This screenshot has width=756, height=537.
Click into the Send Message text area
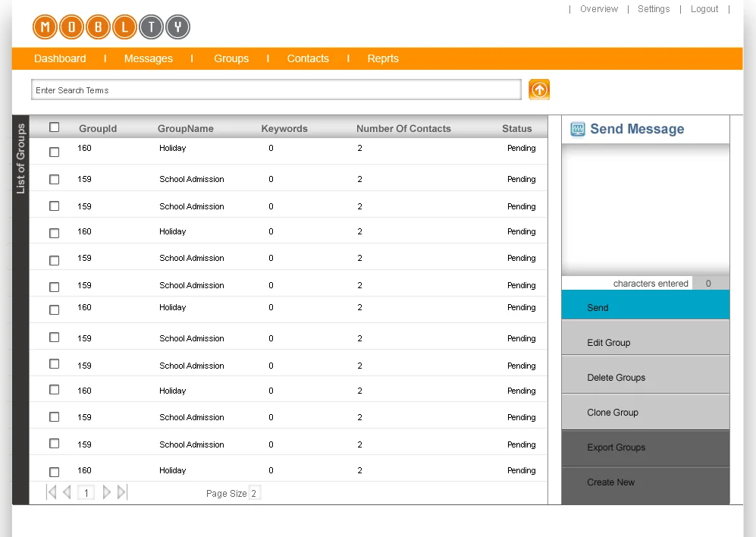645,210
